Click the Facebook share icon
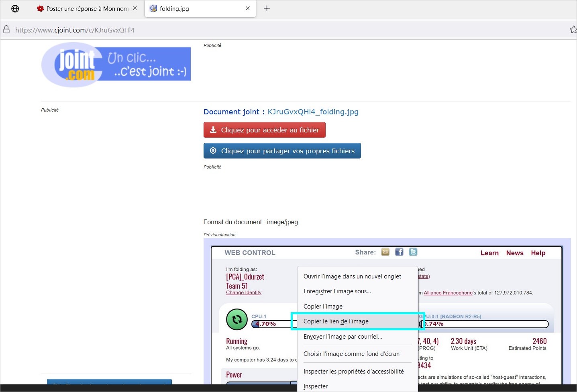Image resolution: width=577 pixels, height=392 pixels. click(399, 252)
